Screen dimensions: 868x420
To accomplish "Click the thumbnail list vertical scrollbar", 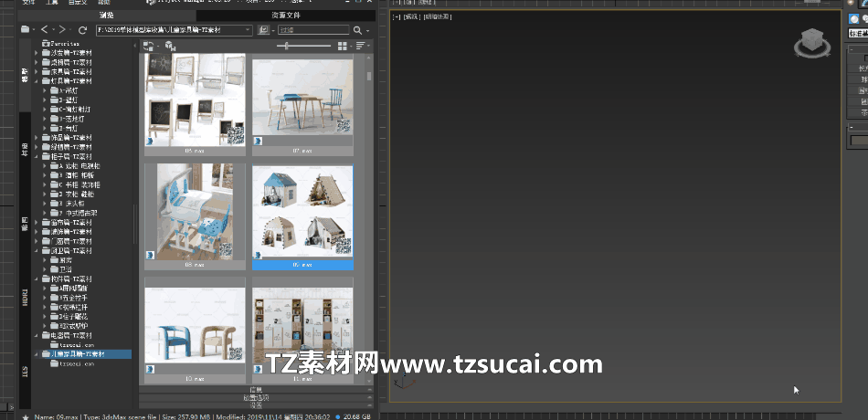I will [369, 76].
